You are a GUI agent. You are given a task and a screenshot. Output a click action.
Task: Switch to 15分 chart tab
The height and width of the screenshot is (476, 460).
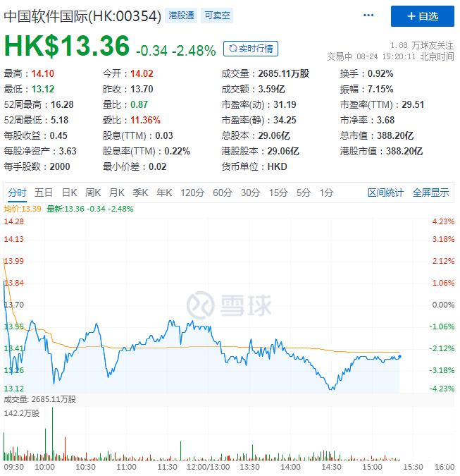[x=278, y=193]
